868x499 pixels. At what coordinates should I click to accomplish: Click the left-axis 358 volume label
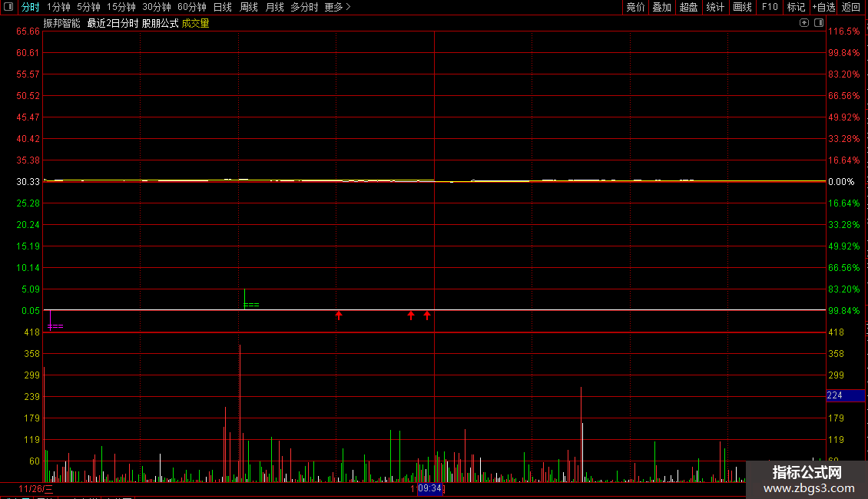pos(32,353)
